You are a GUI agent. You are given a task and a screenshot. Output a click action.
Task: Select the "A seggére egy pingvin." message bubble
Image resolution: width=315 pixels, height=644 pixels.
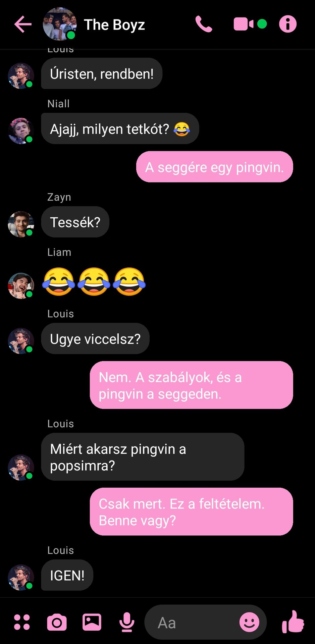coord(215,167)
